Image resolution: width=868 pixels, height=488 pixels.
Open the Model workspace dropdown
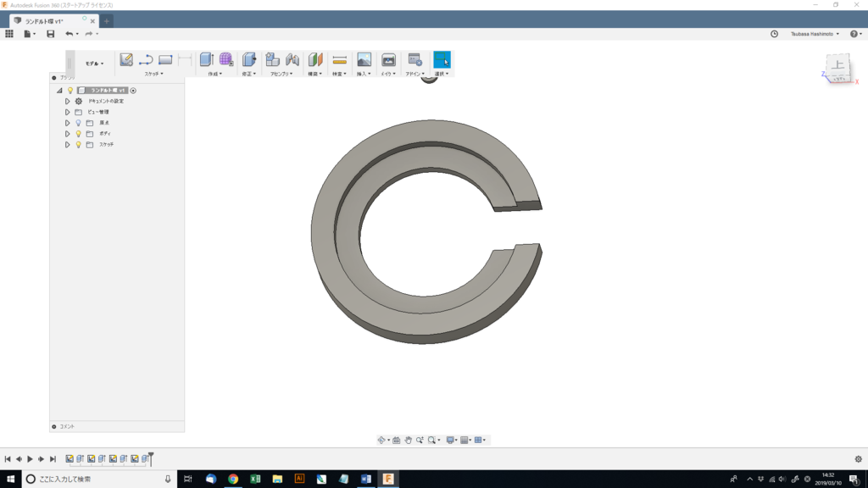pos(94,64)
